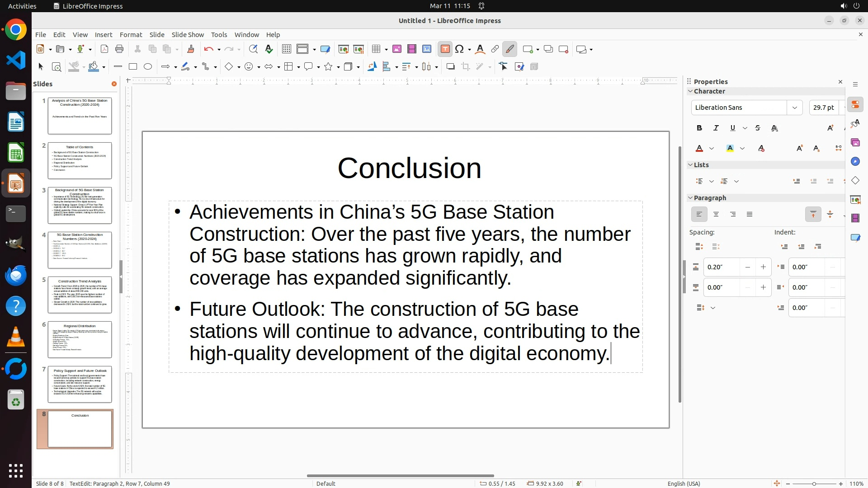Click the Print icon in toolbar
The image size is (868, 488).
(x=119, y=49)
